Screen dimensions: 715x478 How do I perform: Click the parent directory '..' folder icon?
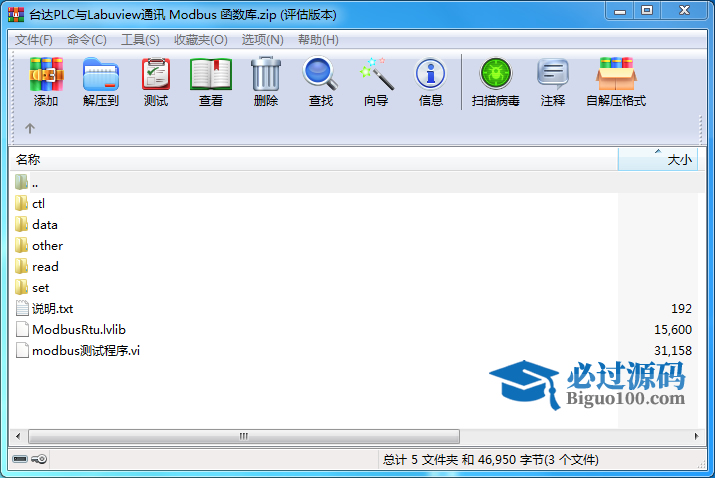[21, 182]
